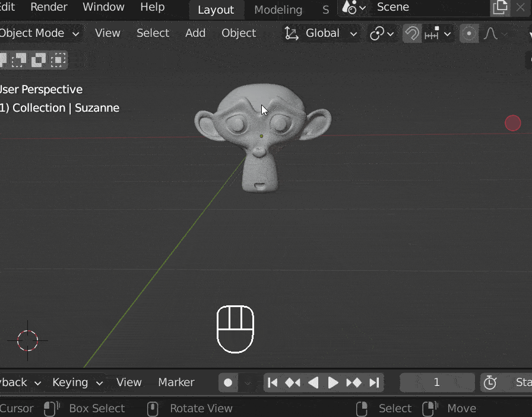532x417 pixels.
Task: Toggle box select mode in the header
Action: [x=20, y=59]
